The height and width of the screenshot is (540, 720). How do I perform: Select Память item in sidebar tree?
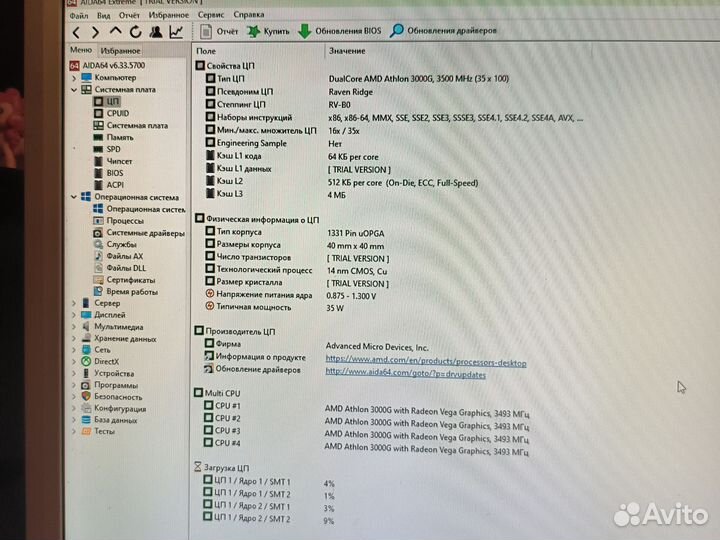119,137
